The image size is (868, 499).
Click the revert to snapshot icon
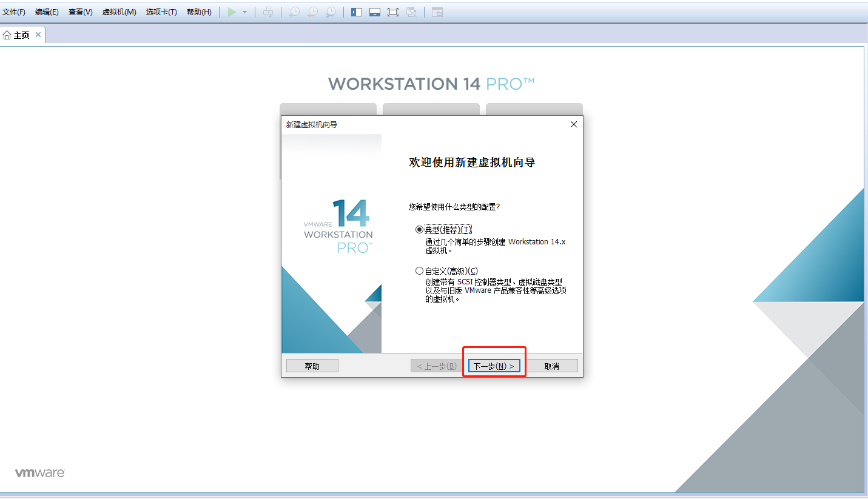[x=312, y=12]
